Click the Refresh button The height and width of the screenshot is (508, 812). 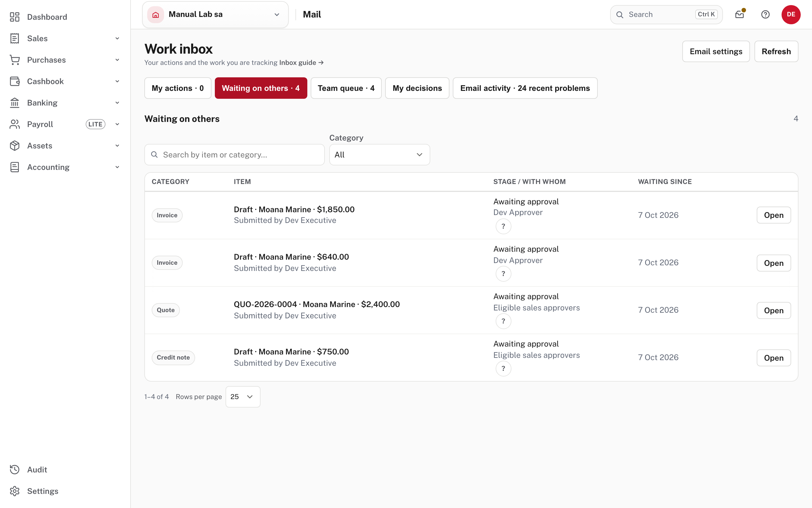tap(776, 51)
